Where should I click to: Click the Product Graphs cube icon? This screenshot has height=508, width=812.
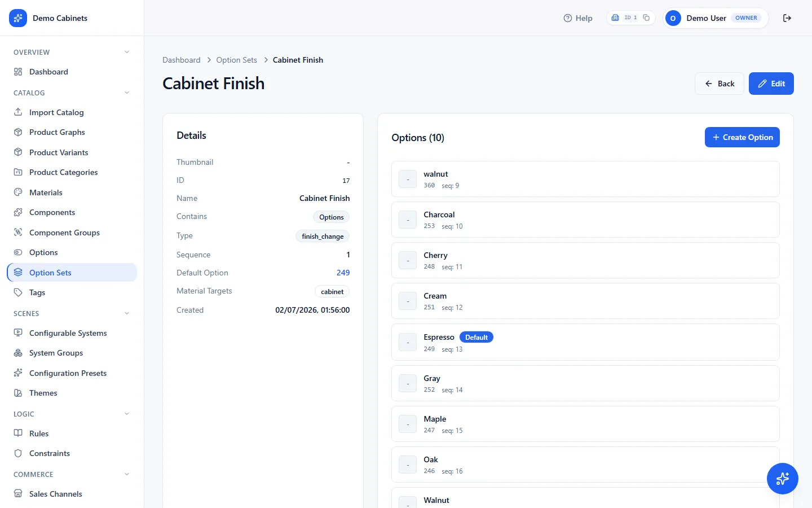18,132
